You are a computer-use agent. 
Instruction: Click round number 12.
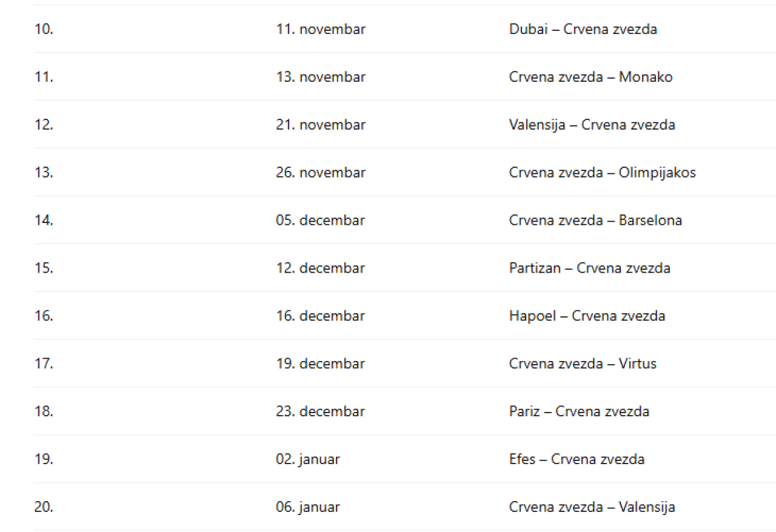point(44,125)
